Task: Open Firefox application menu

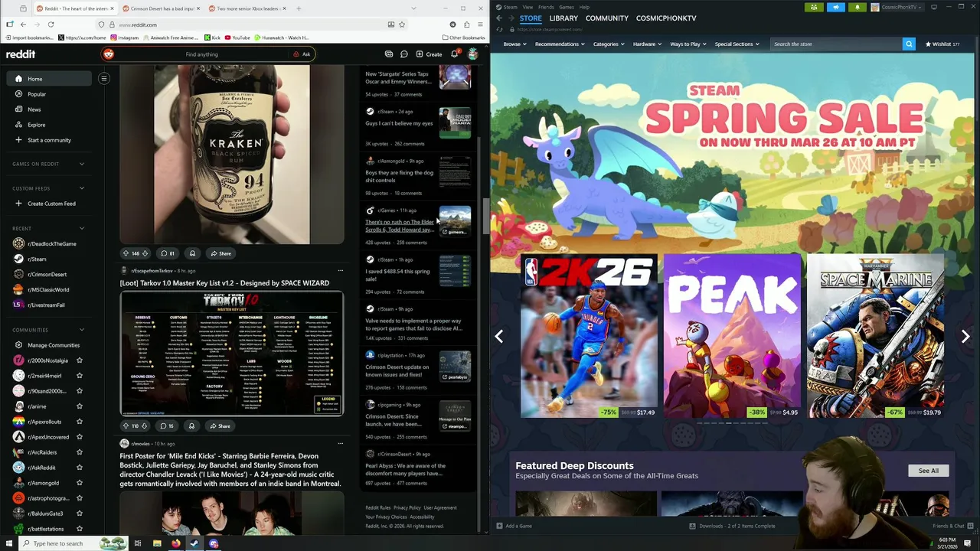Action: [x=480, y=24]
